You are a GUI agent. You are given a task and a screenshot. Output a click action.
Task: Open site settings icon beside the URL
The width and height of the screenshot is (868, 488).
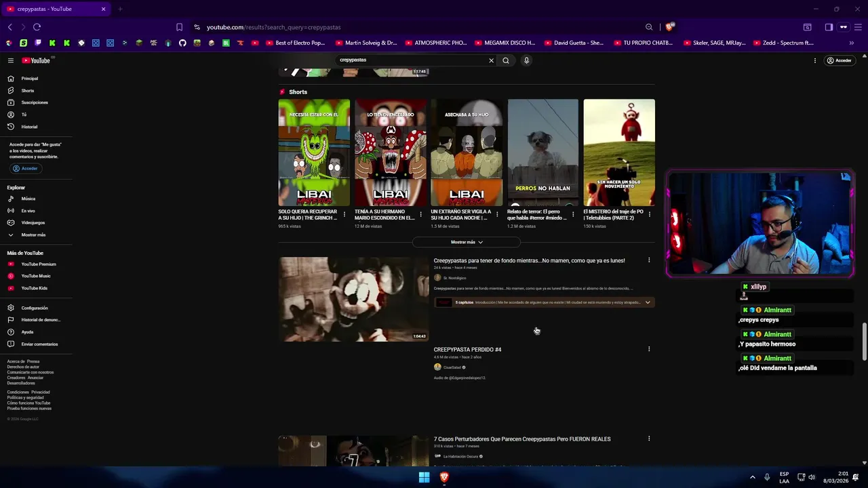197,27
